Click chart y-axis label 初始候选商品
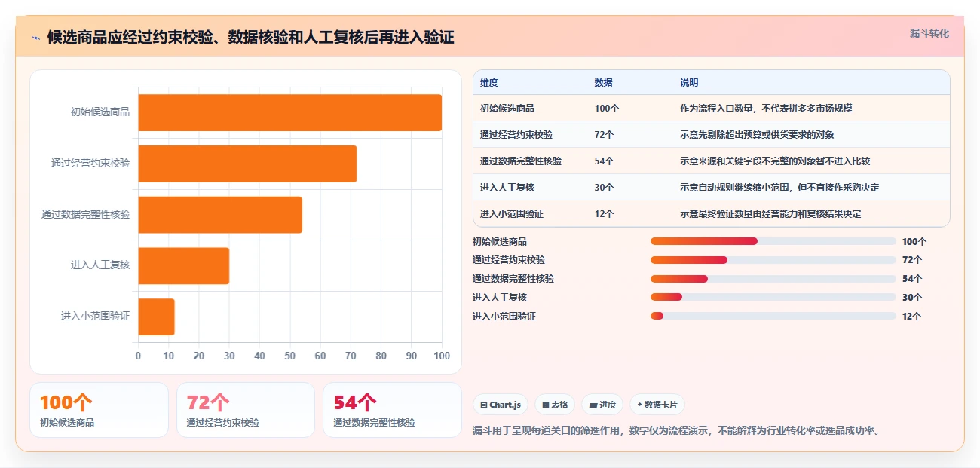 (100, 112)
